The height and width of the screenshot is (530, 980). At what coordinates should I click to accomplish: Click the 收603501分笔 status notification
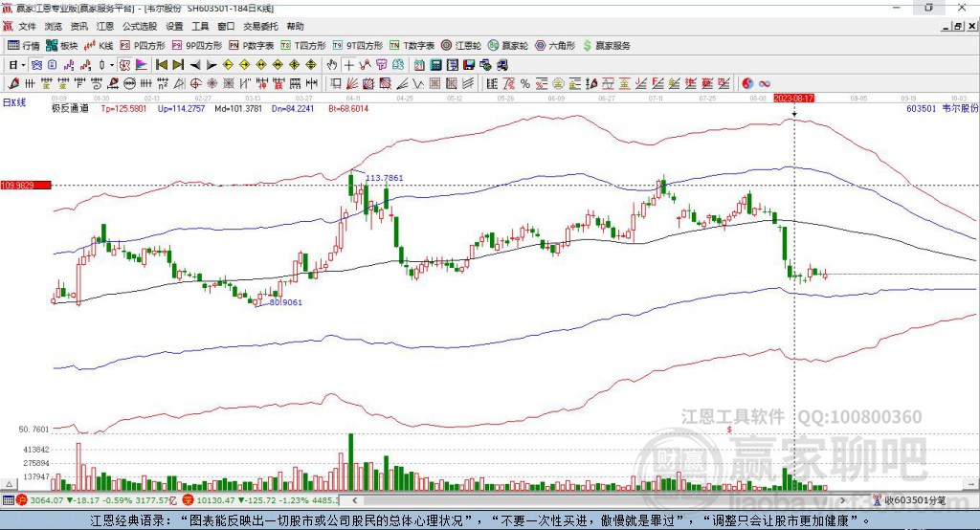pos(910,500)
